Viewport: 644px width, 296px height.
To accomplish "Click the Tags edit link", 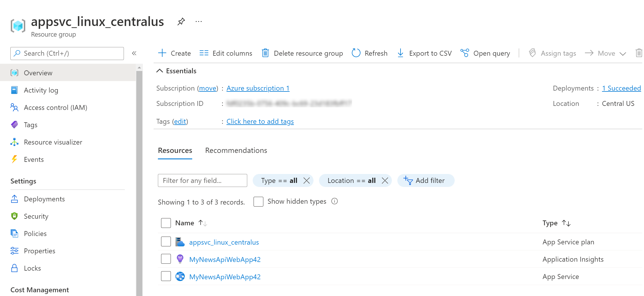I will 180,121.
